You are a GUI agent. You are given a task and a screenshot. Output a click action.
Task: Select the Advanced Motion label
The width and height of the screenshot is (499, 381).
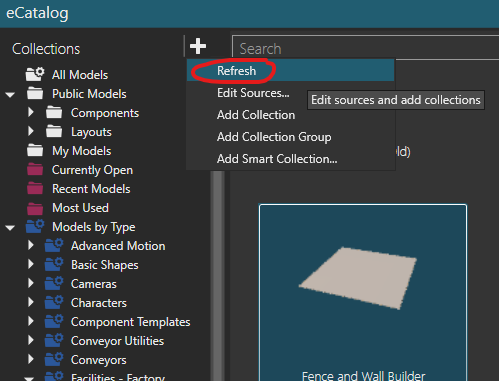[x=118, y=246]
